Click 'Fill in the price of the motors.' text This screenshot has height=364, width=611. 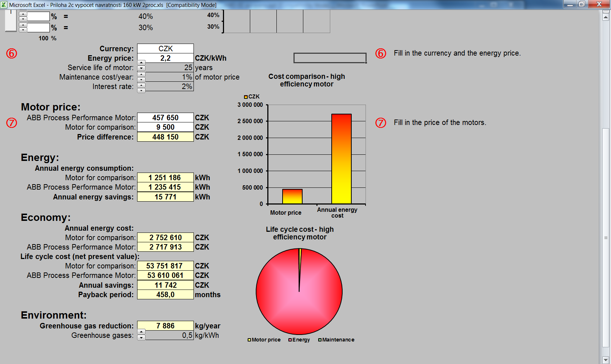pos(440,122)
